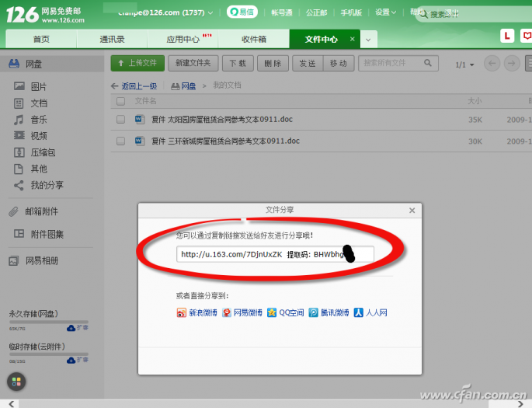Click the 压缩包 archive icon in sidebar
The height and width of the screenshot is (408, 532).
click(x=19, y=152)
